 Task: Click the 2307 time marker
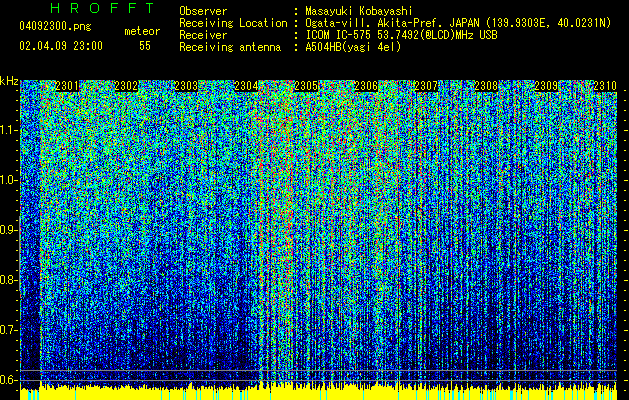tap(426, 86)
